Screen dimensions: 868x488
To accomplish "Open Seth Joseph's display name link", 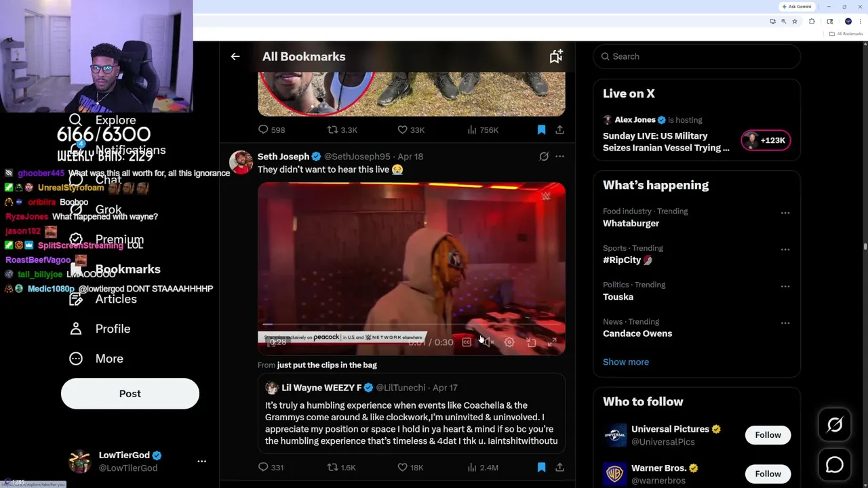I will 283,157.
